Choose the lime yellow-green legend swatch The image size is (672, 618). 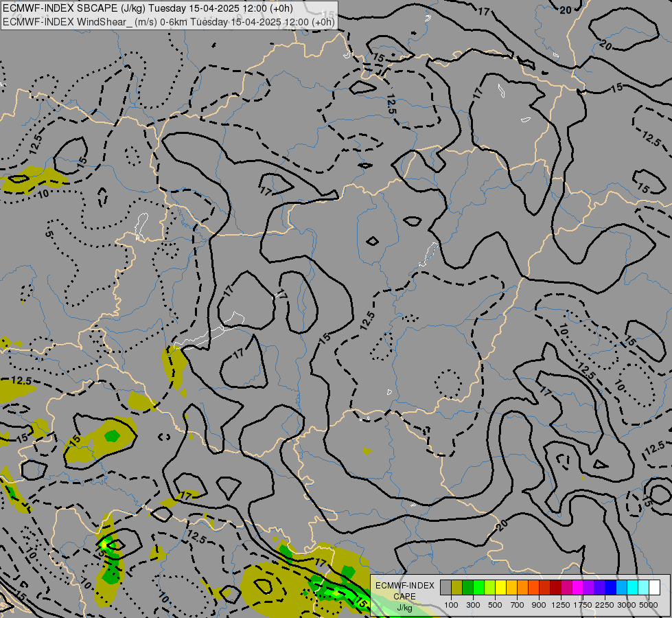pyautogui.click(x=490, y=587)
